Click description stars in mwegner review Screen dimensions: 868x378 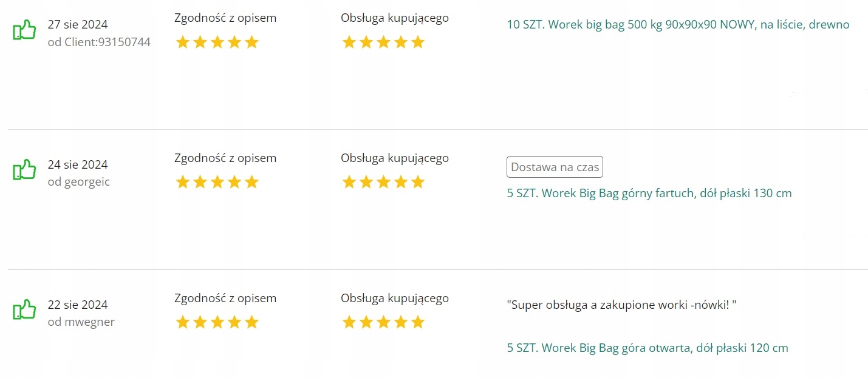pos(217,323)
